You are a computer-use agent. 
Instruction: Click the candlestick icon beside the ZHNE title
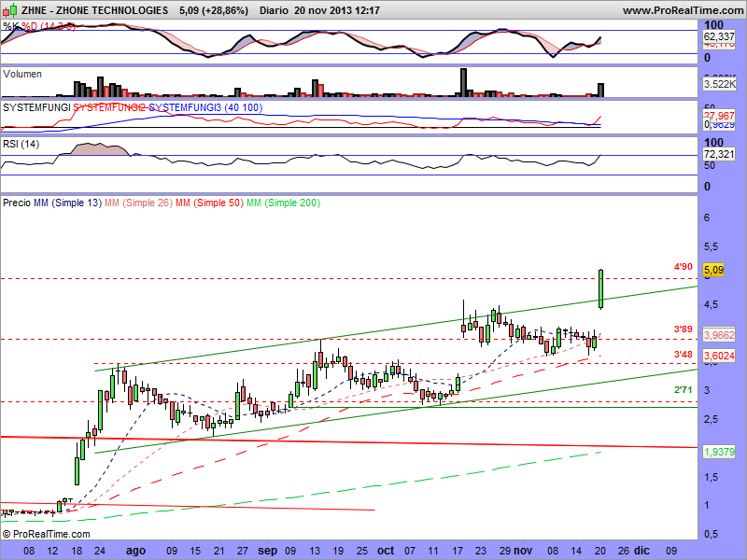click(x=10, y=9)
